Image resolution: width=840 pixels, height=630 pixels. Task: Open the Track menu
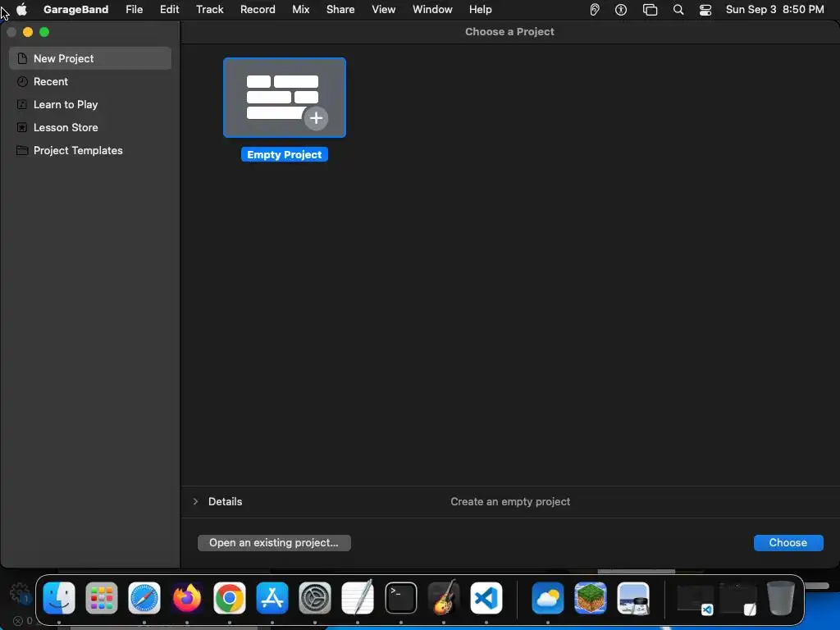coord(209,9)
